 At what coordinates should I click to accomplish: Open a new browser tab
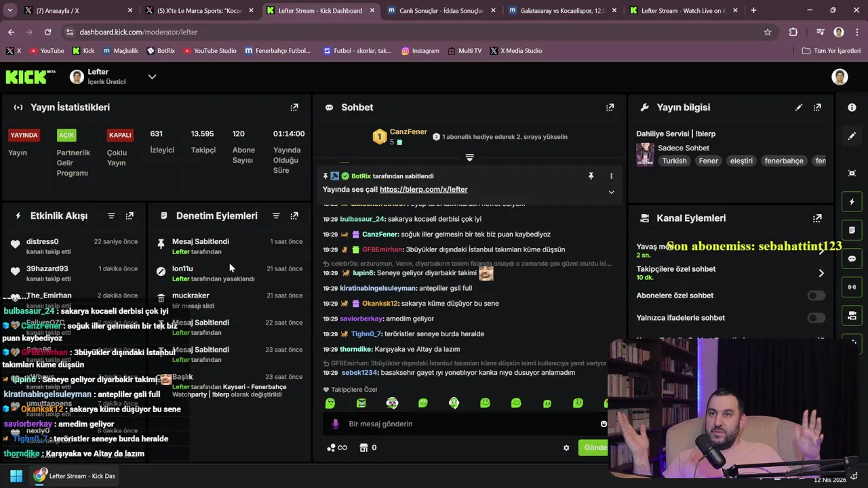pyautogui.click(x=753, y=10)
